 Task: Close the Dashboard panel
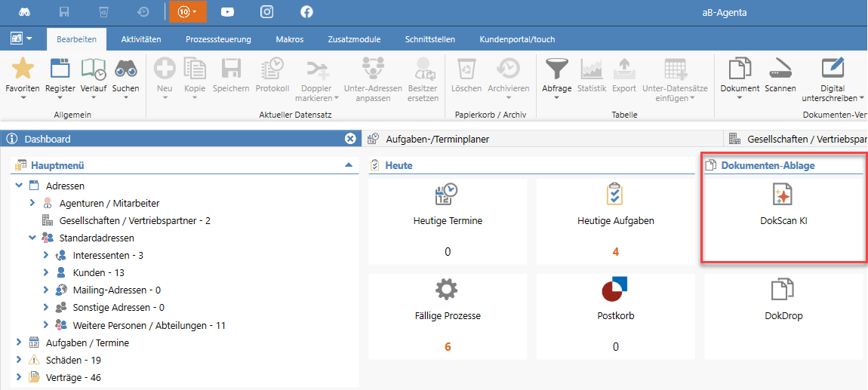(x=350, y=139)
